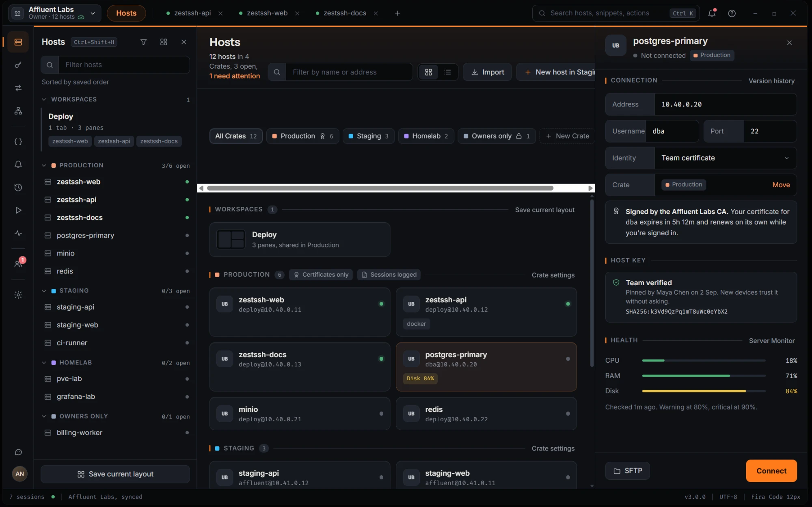Image resolution: width=812 pixels, height=507 pixels.
Task: Open the chat feedback icon in left rail
Action: pyautogui.click(x=18, y=452)
